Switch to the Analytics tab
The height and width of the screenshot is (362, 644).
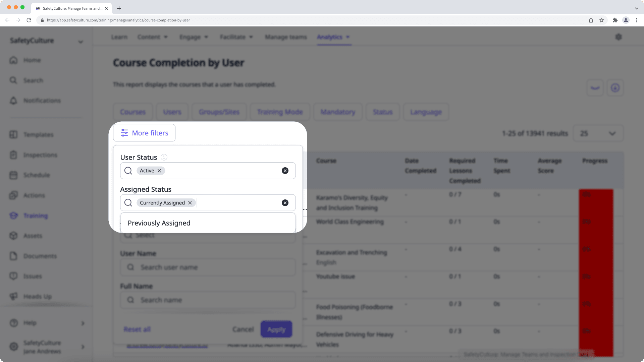pyautogui.click(x=333, y=37)
